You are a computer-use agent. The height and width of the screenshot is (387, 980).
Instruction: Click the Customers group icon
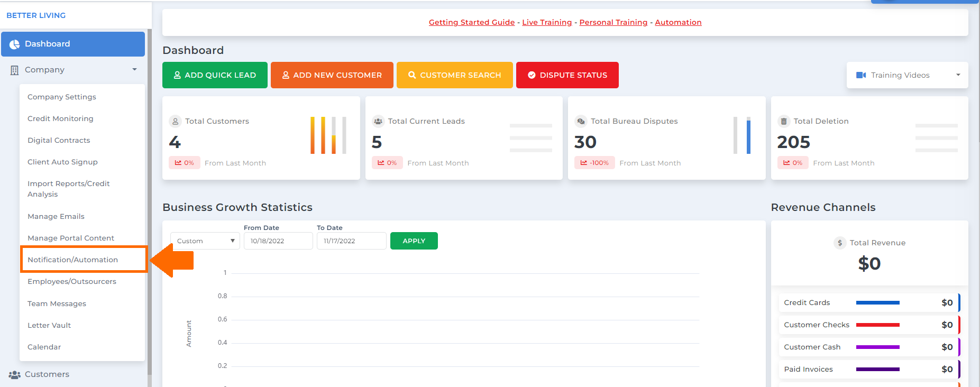14,374
